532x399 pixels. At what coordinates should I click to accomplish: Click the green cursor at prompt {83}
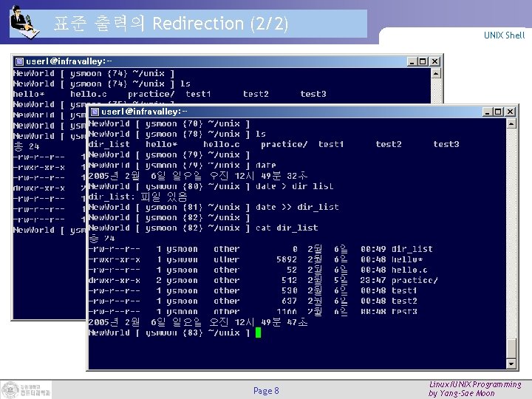(x=258, y=332)
